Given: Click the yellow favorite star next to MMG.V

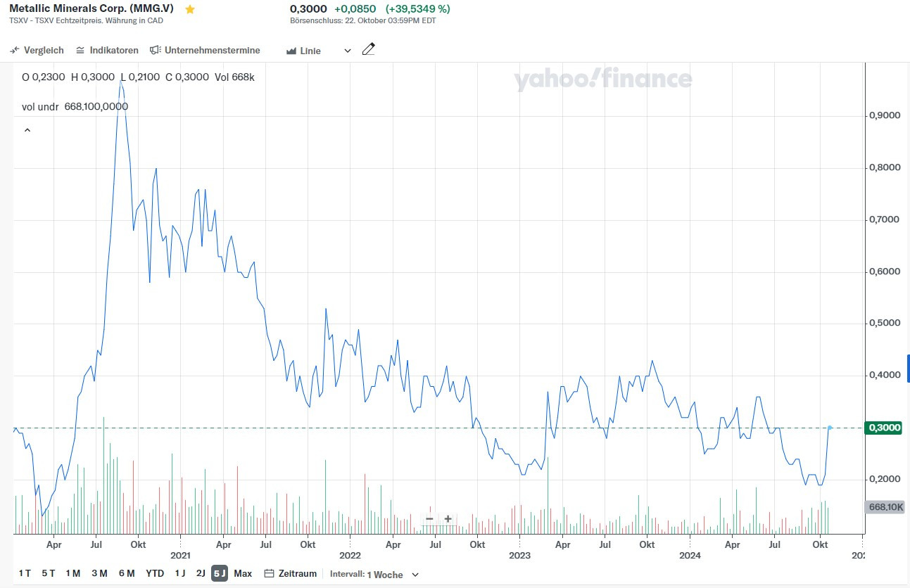Looking at the screenshot, I should click(x=189, y=9).
